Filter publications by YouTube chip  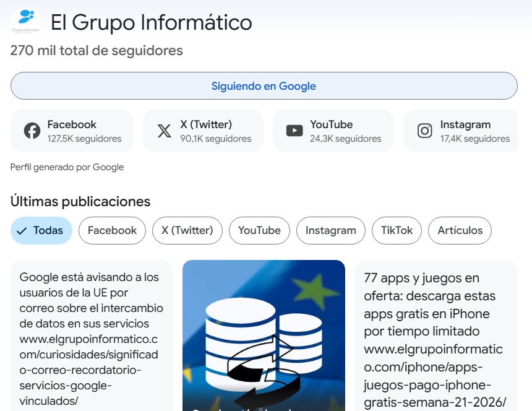[260, 230]
